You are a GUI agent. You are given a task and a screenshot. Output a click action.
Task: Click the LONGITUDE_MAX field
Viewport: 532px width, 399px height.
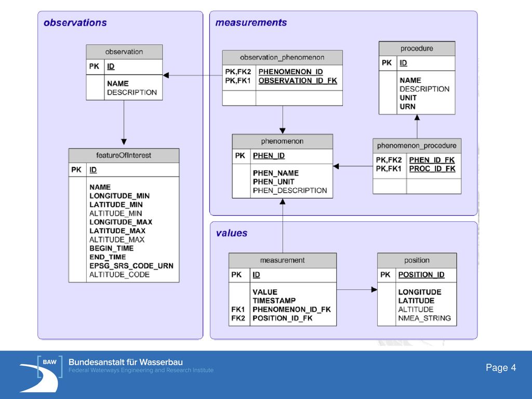[121, 222]
